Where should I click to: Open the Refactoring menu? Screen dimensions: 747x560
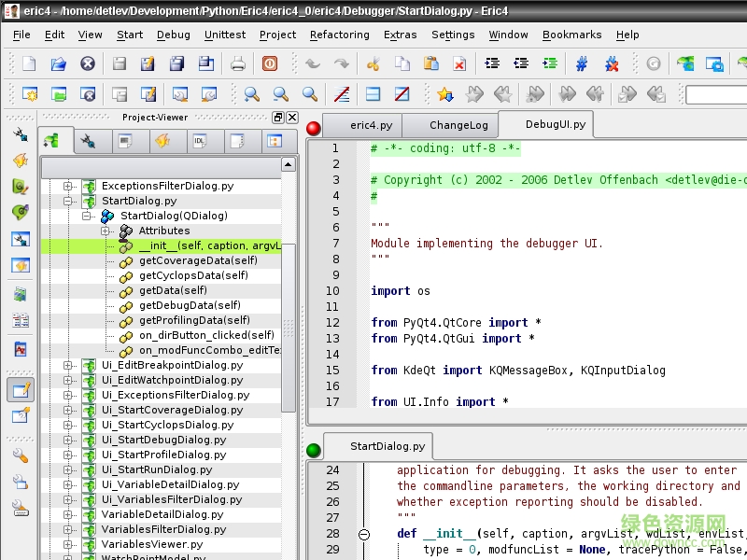[x=339, y=35]
